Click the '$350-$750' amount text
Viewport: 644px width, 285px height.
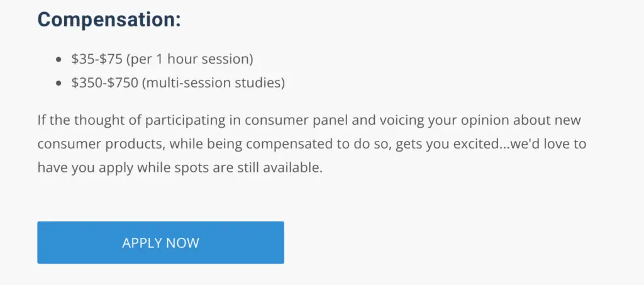(x=105, y=83)
